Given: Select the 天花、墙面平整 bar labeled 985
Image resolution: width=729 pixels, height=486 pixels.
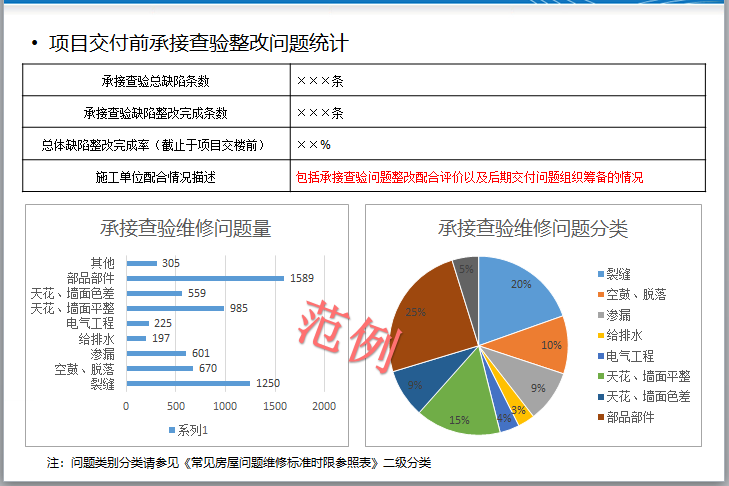Looking at the screenshot, I should pos(175,308).
